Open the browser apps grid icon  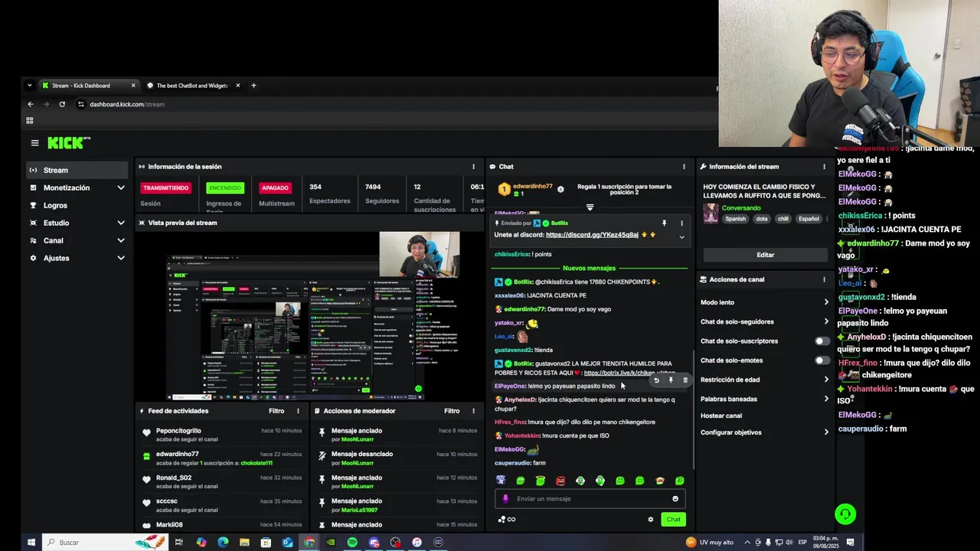click(30, 120)
